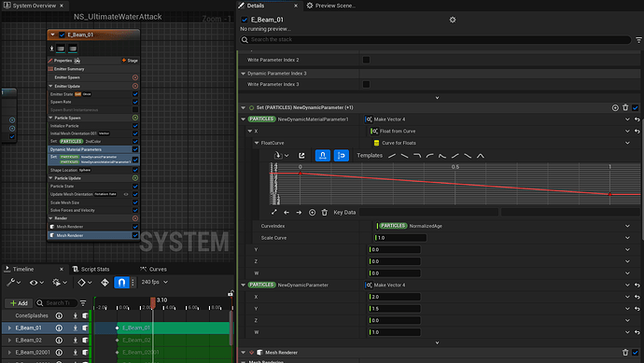This screenshot has height=363, width=644.
Task: Click the info icon on ConeSplashes track
Action: pyautogui.click(x=59, y=315)
